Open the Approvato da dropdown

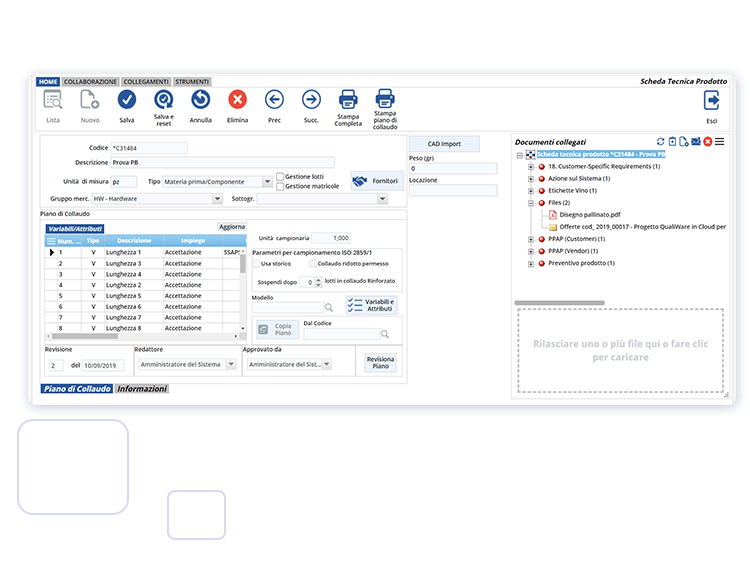coord(327,365)
